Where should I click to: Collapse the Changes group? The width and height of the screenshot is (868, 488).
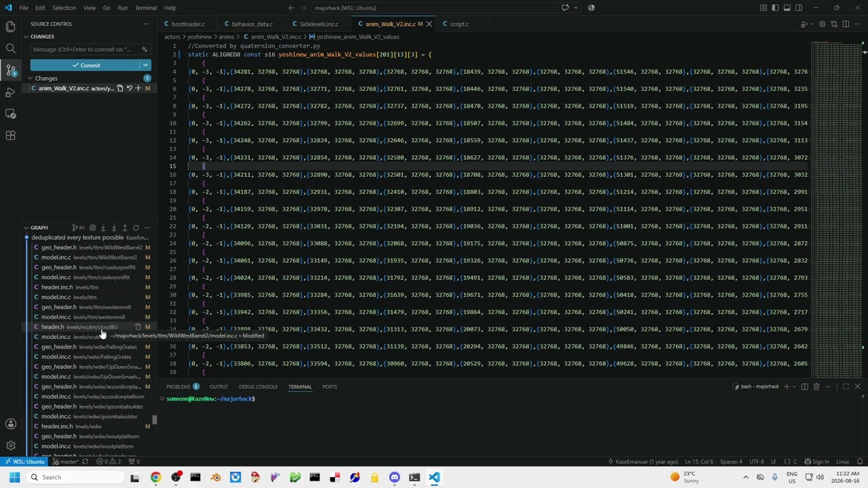coord(31,78)
